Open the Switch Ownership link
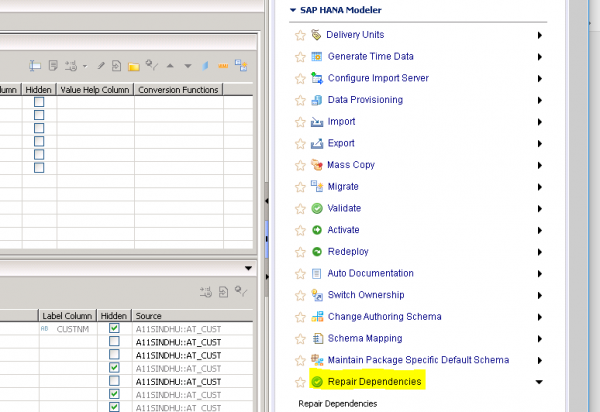This screenshot has height=412, width=600. click(x=366, y=295)
